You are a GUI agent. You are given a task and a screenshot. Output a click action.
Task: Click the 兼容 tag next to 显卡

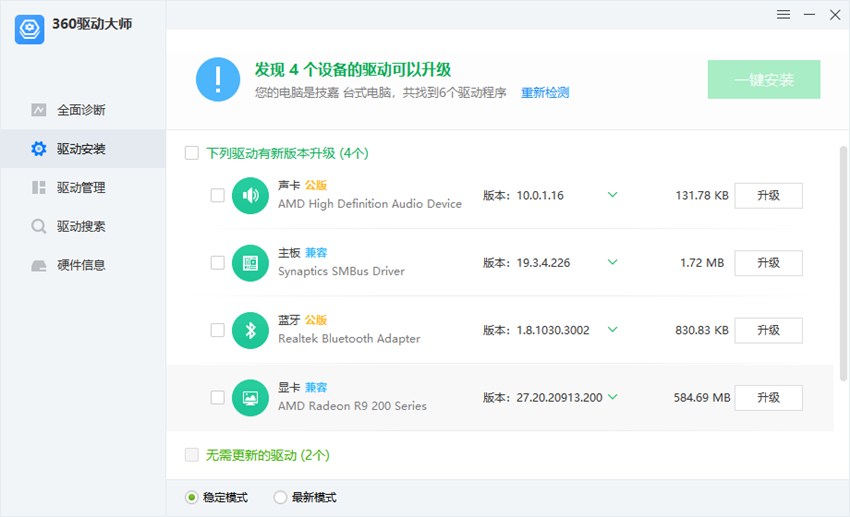pos(316,387)
